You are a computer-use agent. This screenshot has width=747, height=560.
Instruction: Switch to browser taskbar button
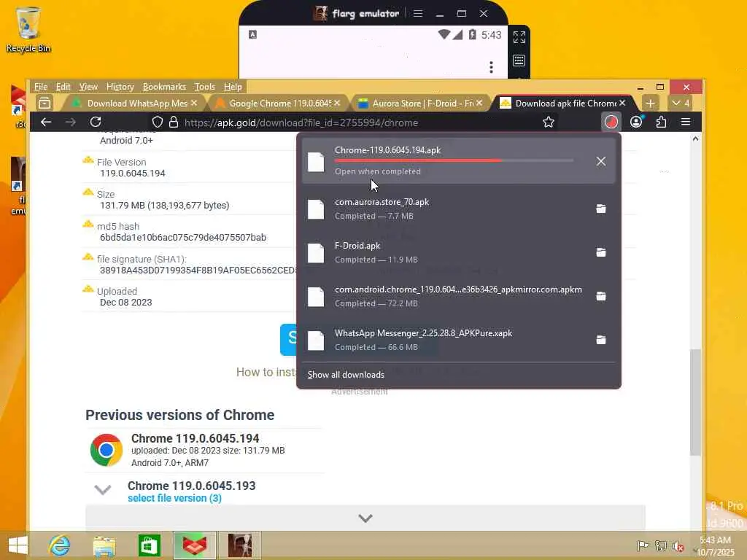[x=194, y=545]
